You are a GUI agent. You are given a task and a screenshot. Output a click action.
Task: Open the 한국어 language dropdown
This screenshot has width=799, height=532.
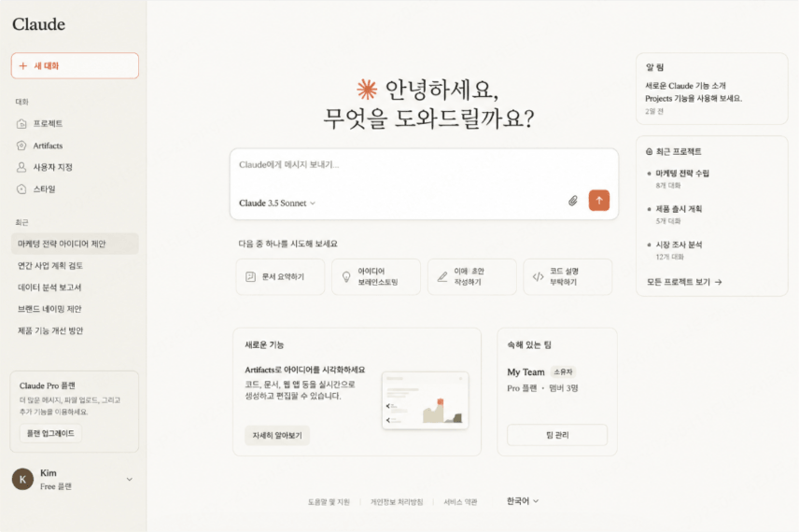point(523,501)
